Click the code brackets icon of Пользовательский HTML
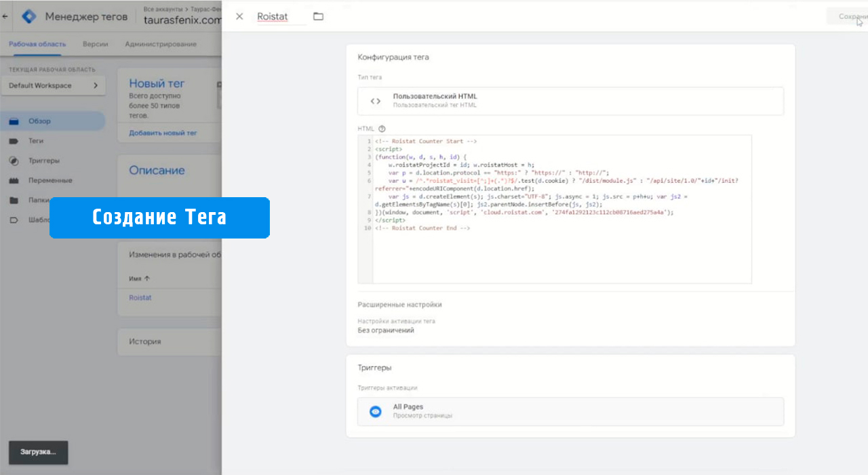Viewport: 868px width, 475px height. click(x=375, y=101)
